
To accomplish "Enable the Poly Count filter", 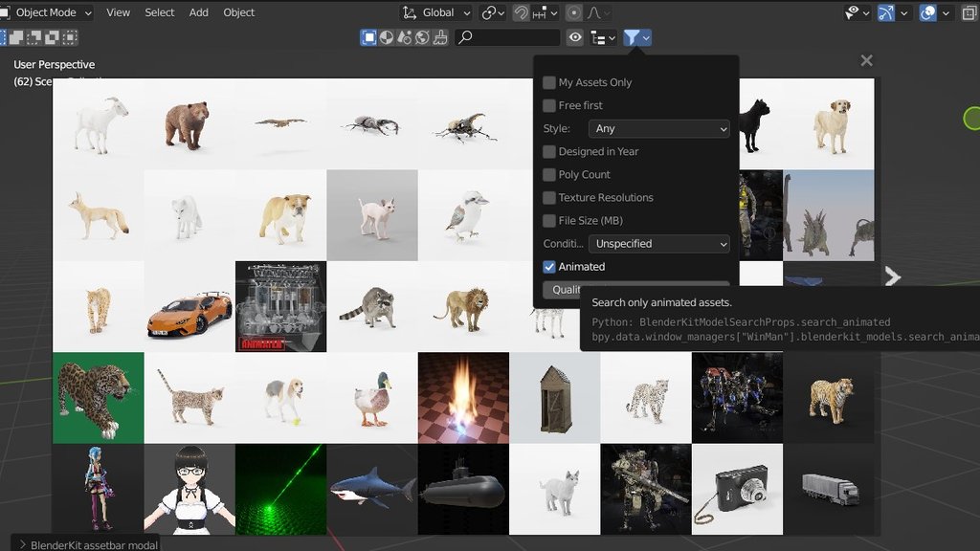I will [x=548, y=174].
